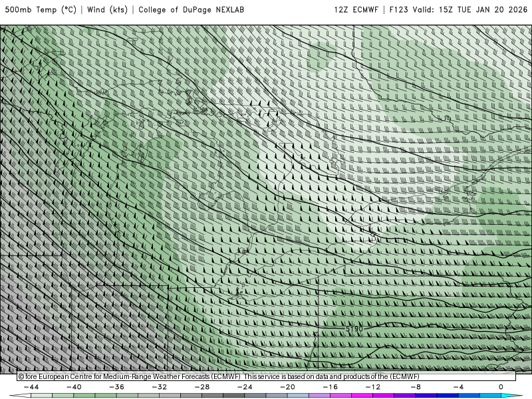Click the ECMWF copyright notice text
532x399 pixels.
pos(219,376)
